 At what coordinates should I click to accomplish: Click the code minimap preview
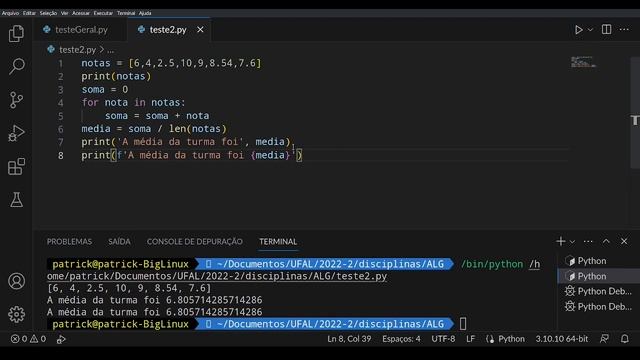[583, 62]
